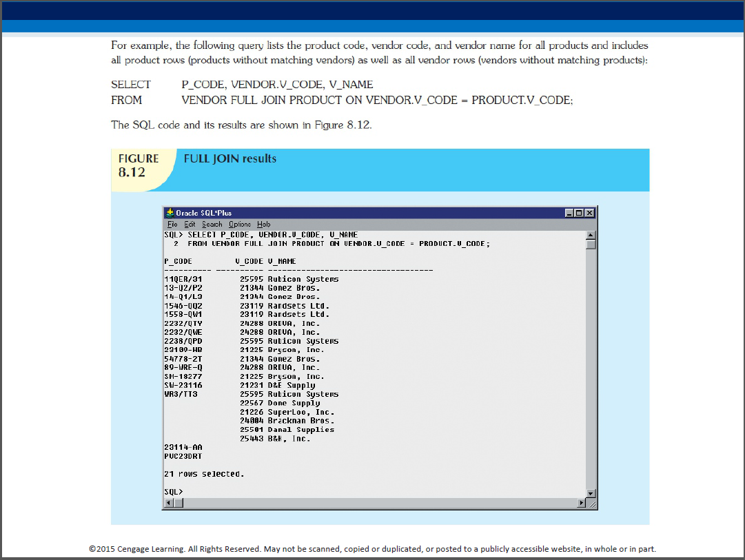The width and height of the screenshot is (745, 560).
Task: Open the File menu in SQL*Plus
Action: 172,224
